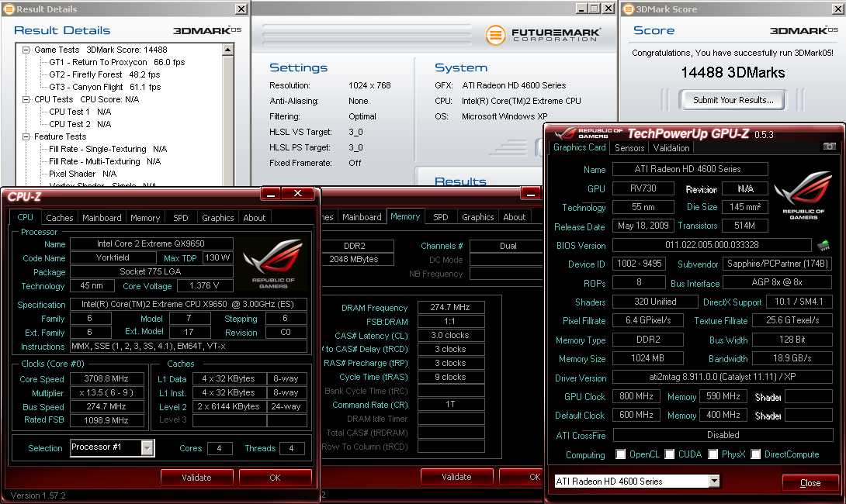Click Result Details scrollbar up arrow

[227, 50]
